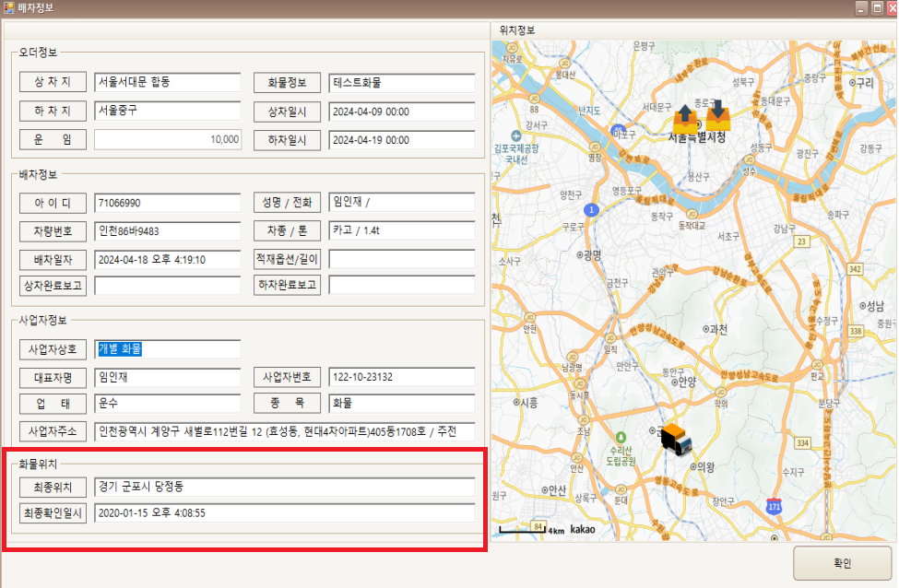899x588 pixels.
Task: Click the blue route 1 marker on map
Action: (591, 210)
